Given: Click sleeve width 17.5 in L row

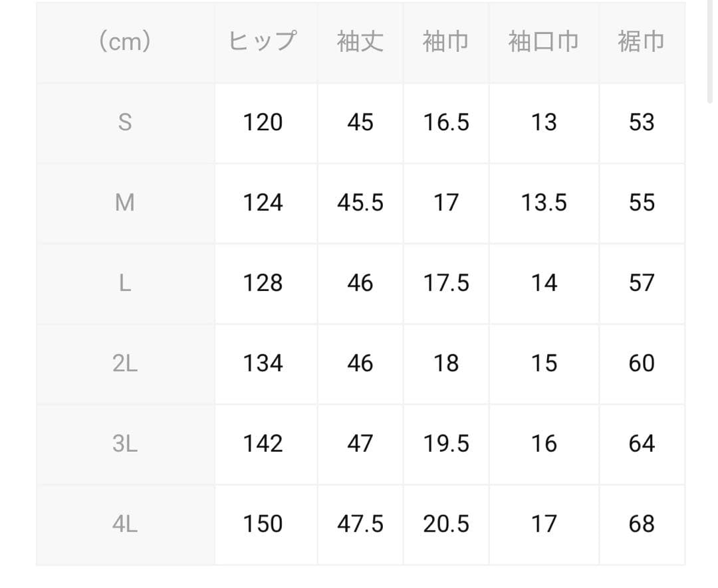Looking at the screenshot, I should [446, 283].
